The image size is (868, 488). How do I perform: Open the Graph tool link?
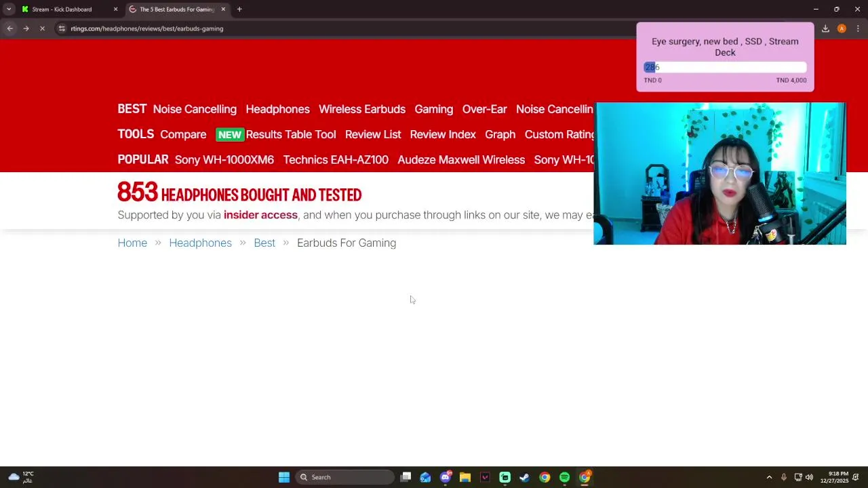[500, 134]
